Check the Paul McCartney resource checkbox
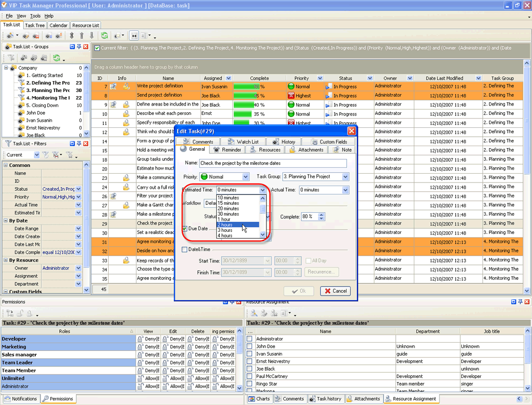532x405 pixels. pos(250,376)
